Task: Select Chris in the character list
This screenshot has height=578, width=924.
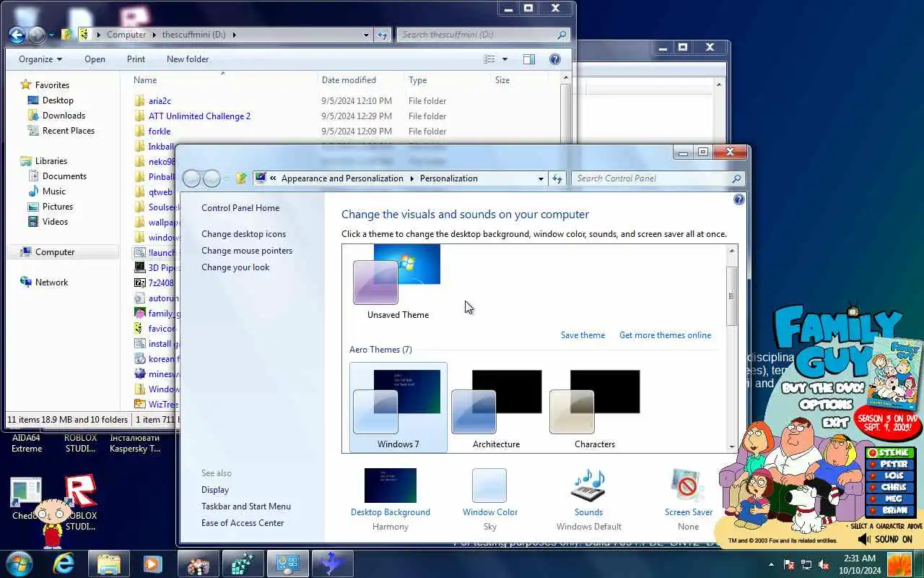Action: [890, 488]
